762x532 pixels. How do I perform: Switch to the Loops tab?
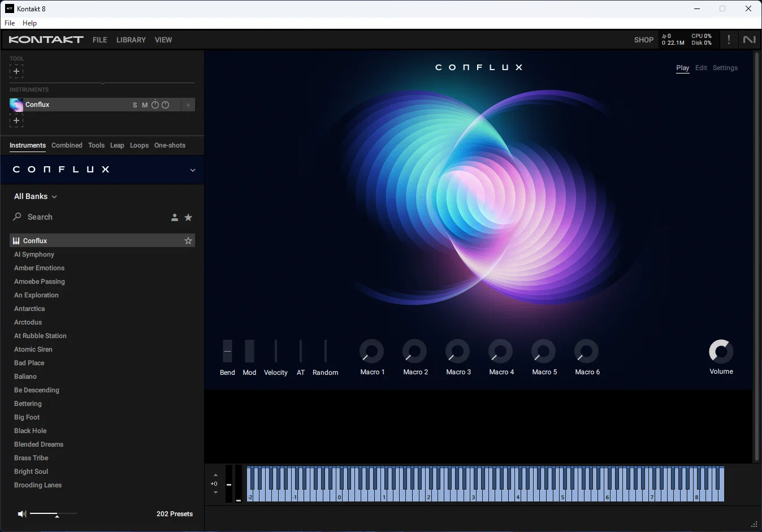pyautogui.click(x=139, y=145)
